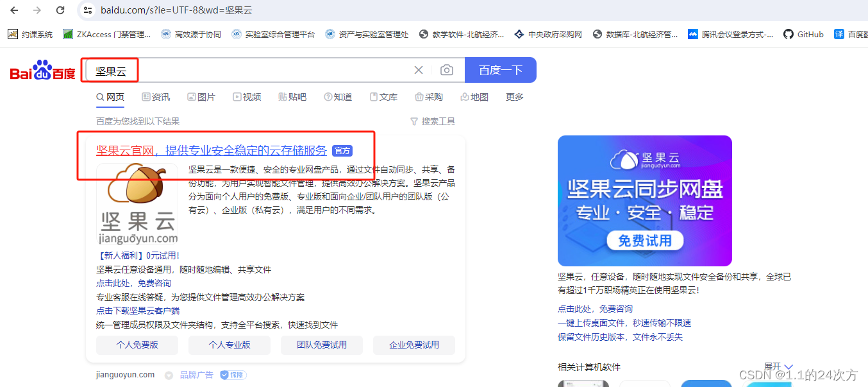
Task: Go back with browser back arrow
Action: (x=14, y=10)
